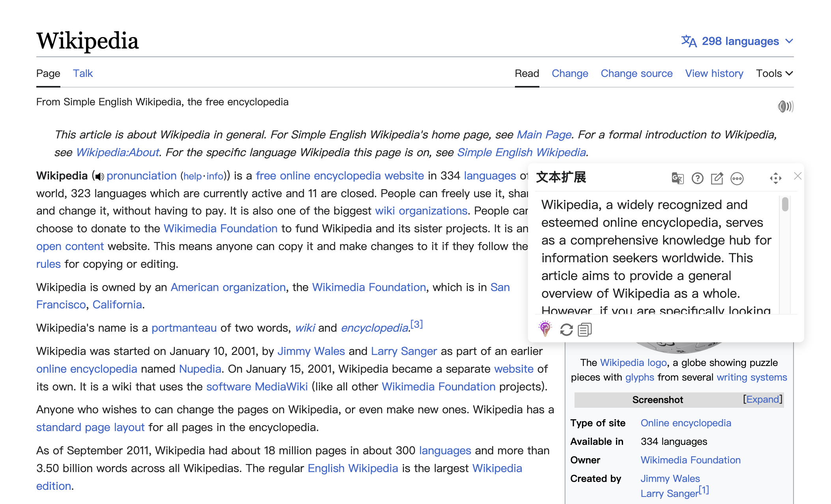This screenshot has width=831, height=504.
Task: Click the AI lightbulb regenerate icon
Action: point(545,329)
